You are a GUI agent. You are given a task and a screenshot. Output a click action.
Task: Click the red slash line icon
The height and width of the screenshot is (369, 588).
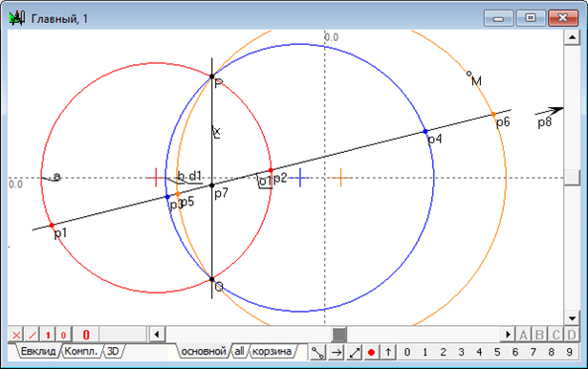point(33,335)
